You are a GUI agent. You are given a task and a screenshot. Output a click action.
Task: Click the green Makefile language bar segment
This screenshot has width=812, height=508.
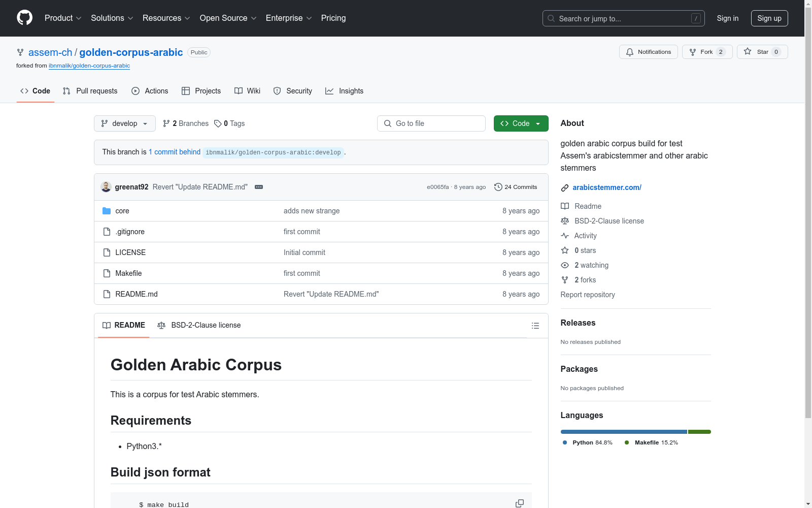699,432
